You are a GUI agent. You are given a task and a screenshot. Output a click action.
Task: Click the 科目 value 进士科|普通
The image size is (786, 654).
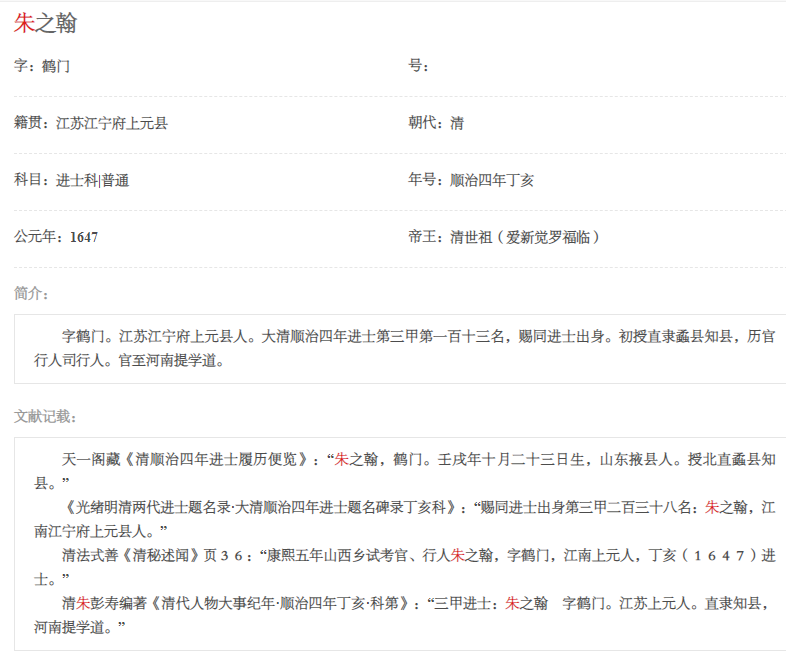pyautogui.click(x=92, y=180)
